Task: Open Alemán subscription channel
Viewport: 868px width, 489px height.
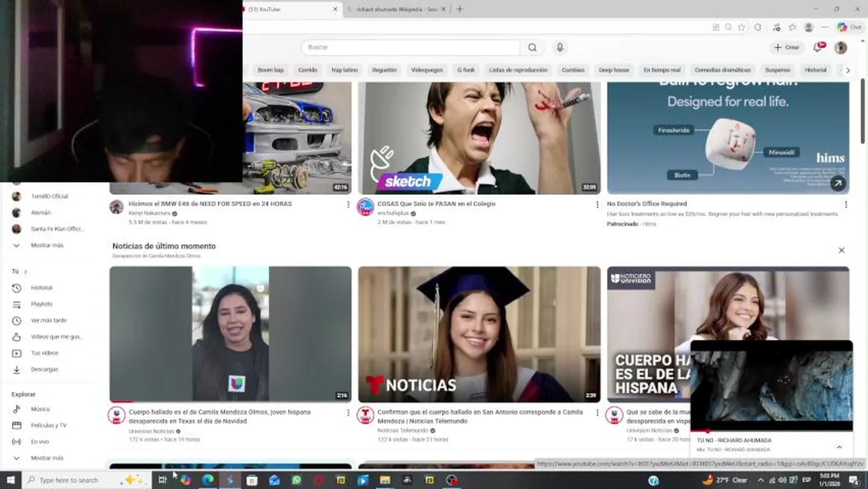Action: [42, 213]
